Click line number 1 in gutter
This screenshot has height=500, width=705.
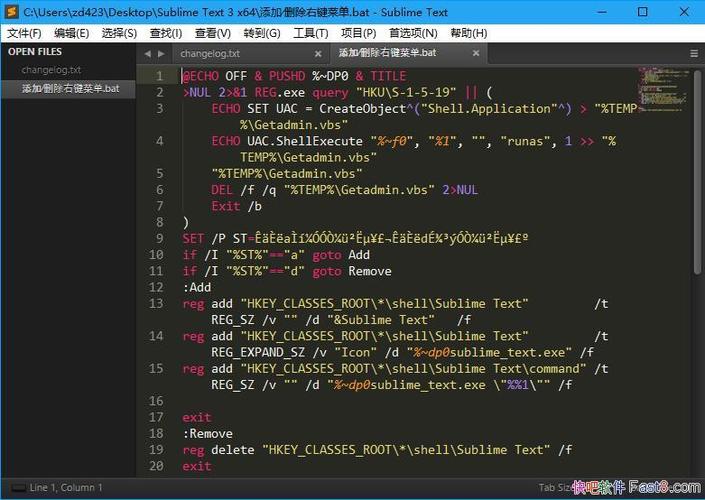160,76
